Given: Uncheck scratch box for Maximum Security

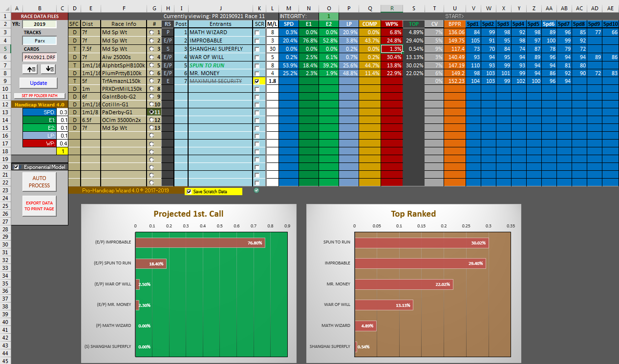Looking at the screenshot, I should [x=257, y=81].
